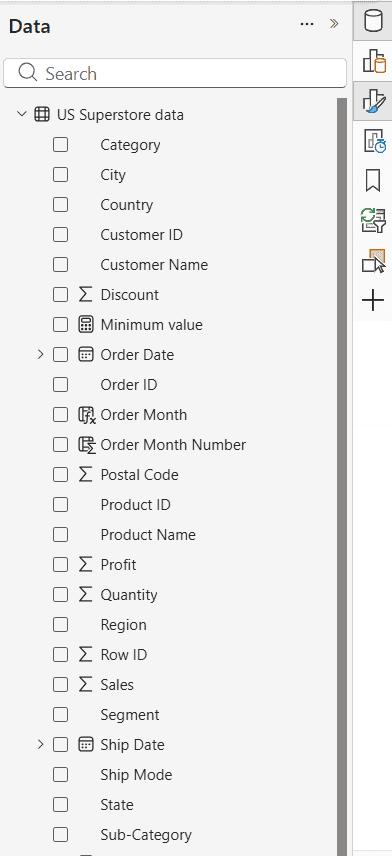Screen dimensions: 392x856
Task: Tick the Order ID checkbox
Action: 61,385
